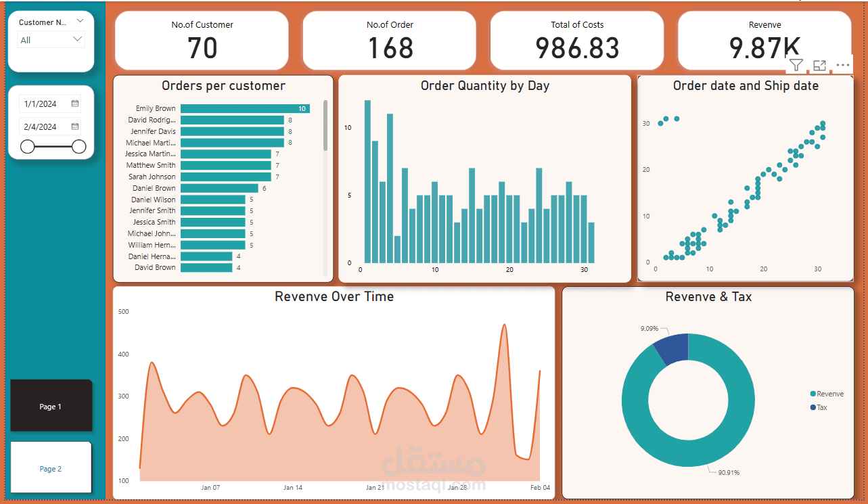Click the More options ellipsis icon

[842, 65]
